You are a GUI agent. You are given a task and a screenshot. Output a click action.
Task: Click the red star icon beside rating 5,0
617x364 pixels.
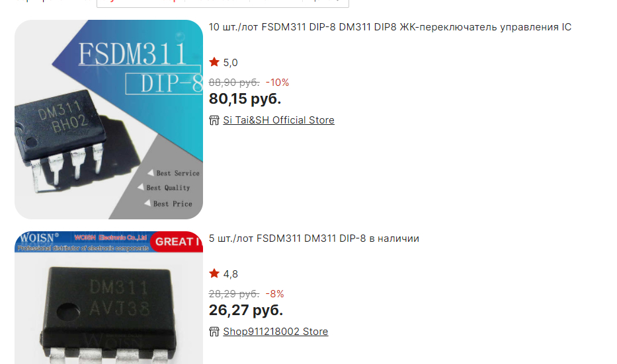coord(214,62)
